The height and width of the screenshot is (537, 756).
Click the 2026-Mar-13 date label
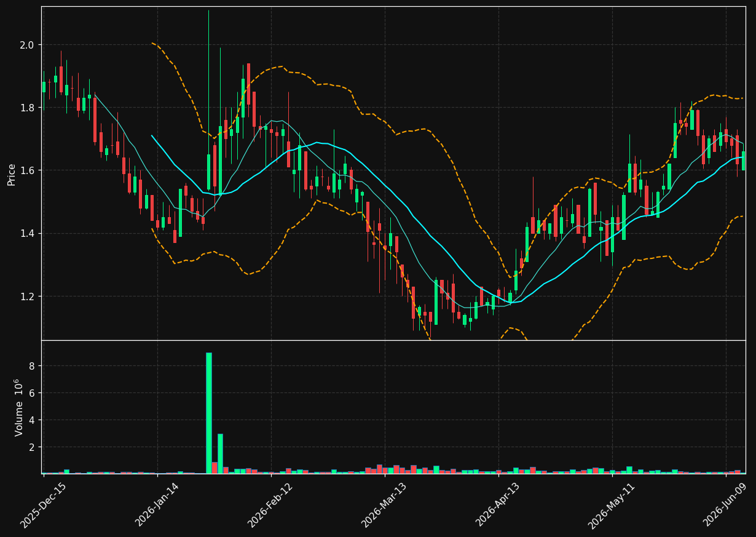(x=384, y=505)
